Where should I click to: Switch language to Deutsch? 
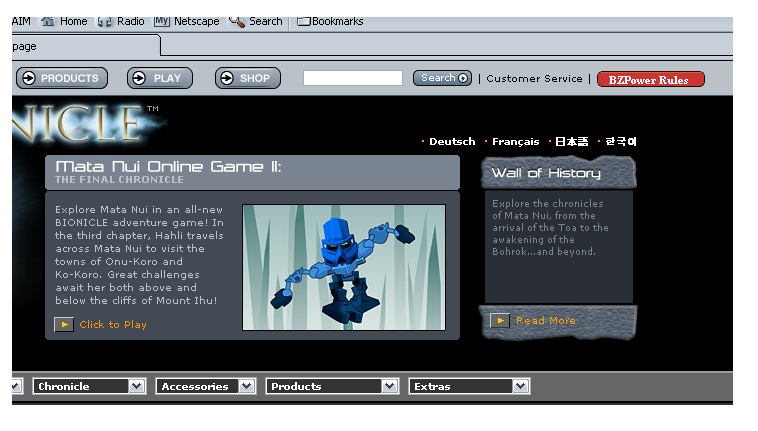click(x=452, y=142)
